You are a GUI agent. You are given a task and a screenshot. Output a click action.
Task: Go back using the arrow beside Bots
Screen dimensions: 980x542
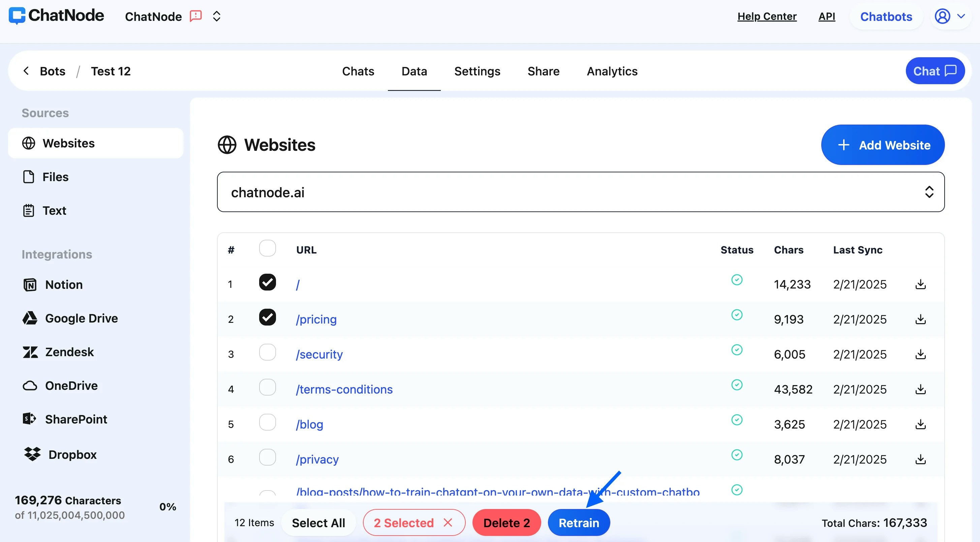tap(26, 71)
